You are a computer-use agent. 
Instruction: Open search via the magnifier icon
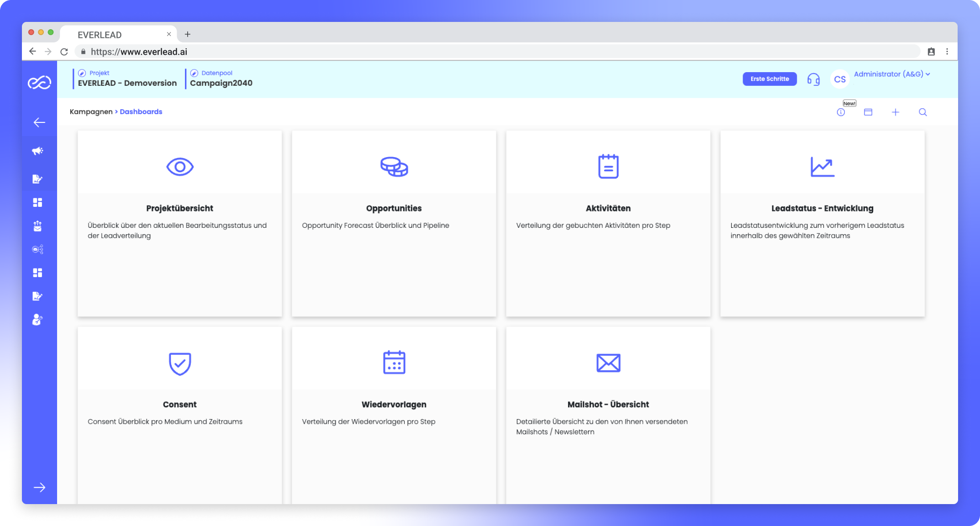point(922,112)
